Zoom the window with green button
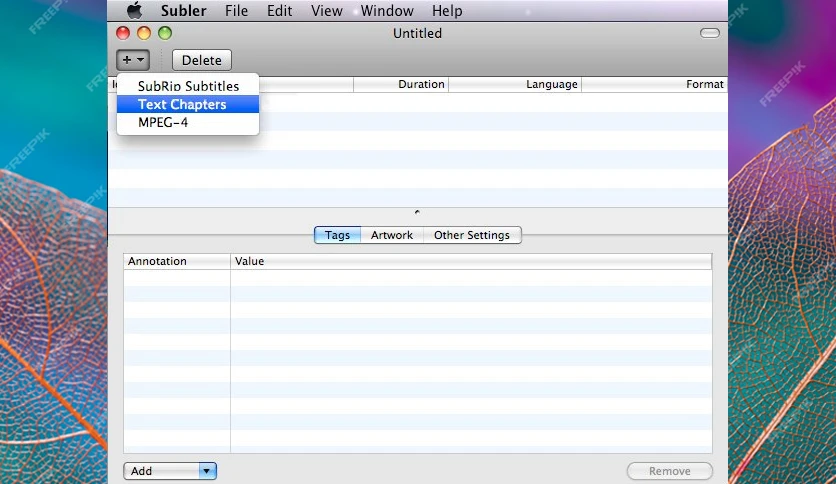The image size is (836, 484). 165,33
